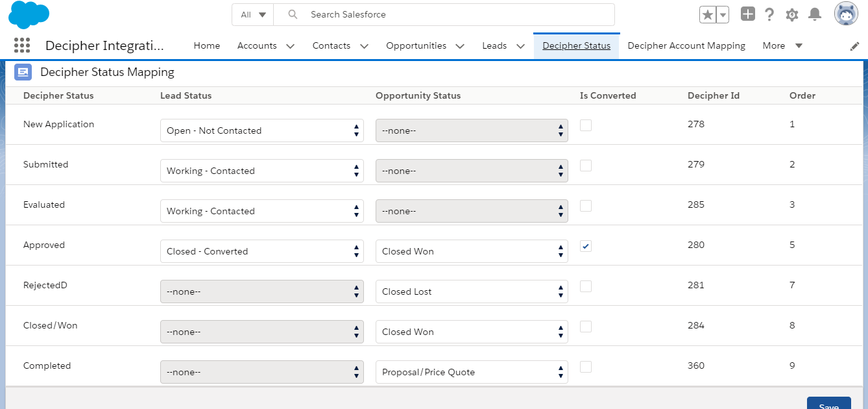Uncheck Is Converted for the Approved row
This screenshot has width=868, height=409.
click(586, 246)
